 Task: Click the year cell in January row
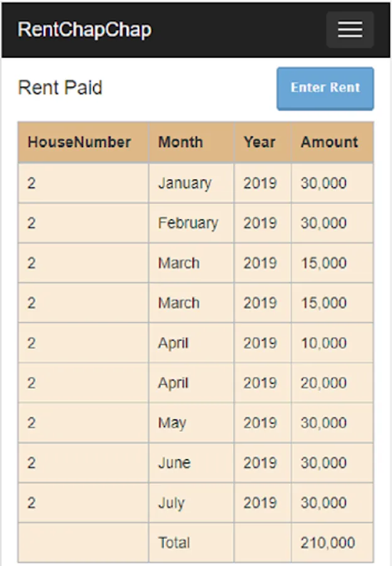(x=260, y=183)
